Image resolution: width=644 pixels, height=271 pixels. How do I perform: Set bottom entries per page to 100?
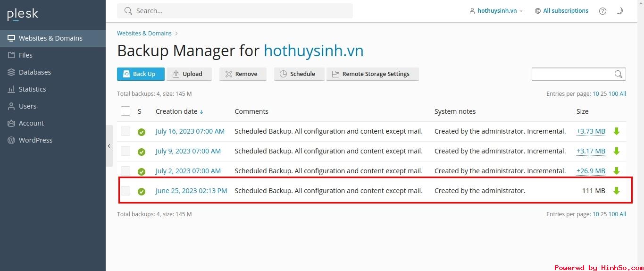pyautogui.click(x=613, y=214)
